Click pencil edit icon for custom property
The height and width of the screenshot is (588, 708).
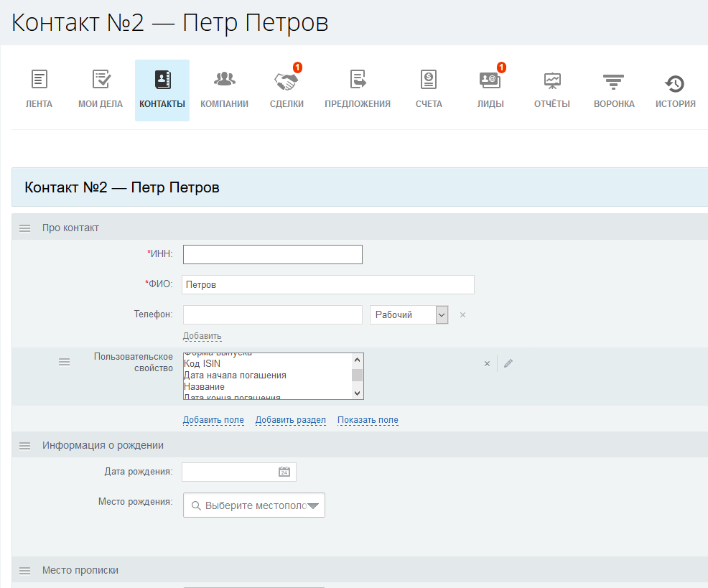tap(508, 364)
